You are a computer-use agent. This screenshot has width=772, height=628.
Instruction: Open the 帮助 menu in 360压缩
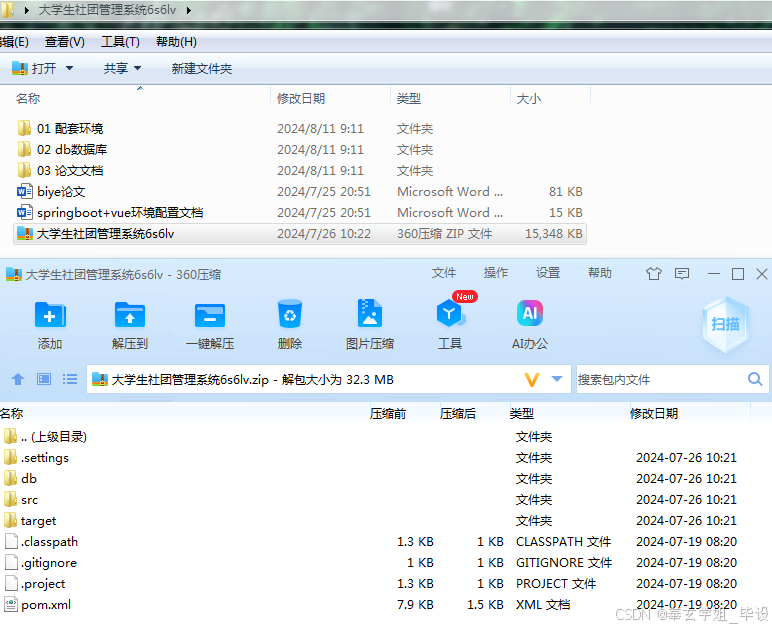pos(600,273)
